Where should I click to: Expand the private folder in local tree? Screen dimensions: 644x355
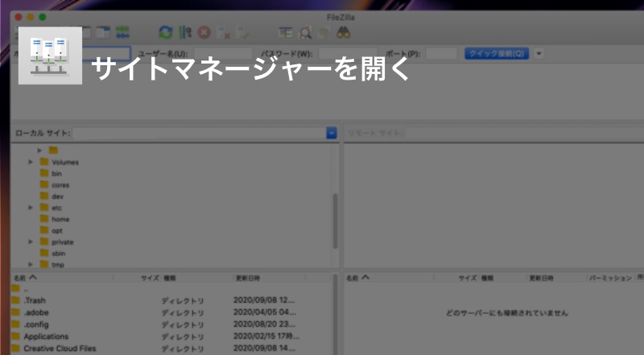[x=31, y=241]
